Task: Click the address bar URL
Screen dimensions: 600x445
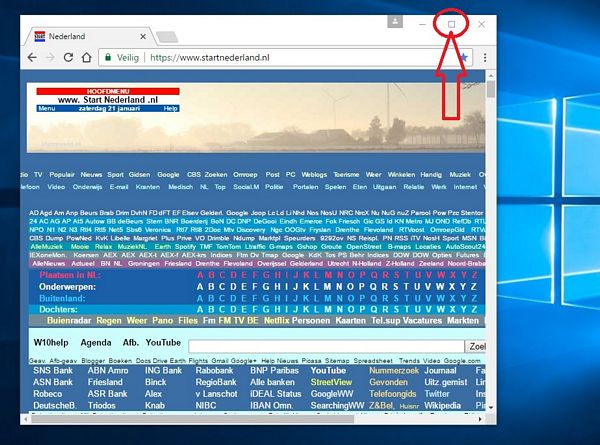Action: tap(210, 57)
